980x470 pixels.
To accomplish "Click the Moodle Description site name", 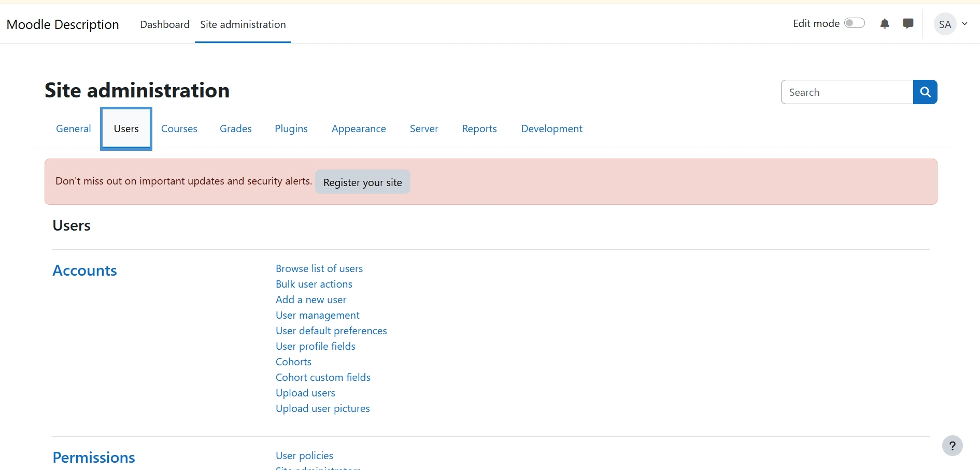I will (63, 24).
